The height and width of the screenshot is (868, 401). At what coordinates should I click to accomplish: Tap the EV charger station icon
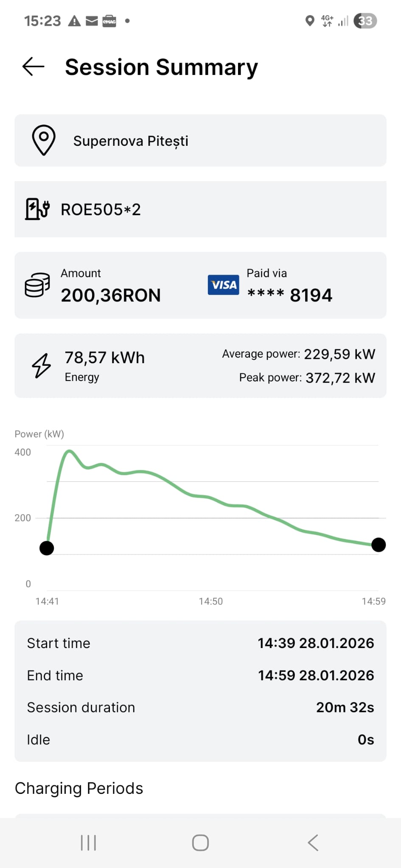(37, 209)
